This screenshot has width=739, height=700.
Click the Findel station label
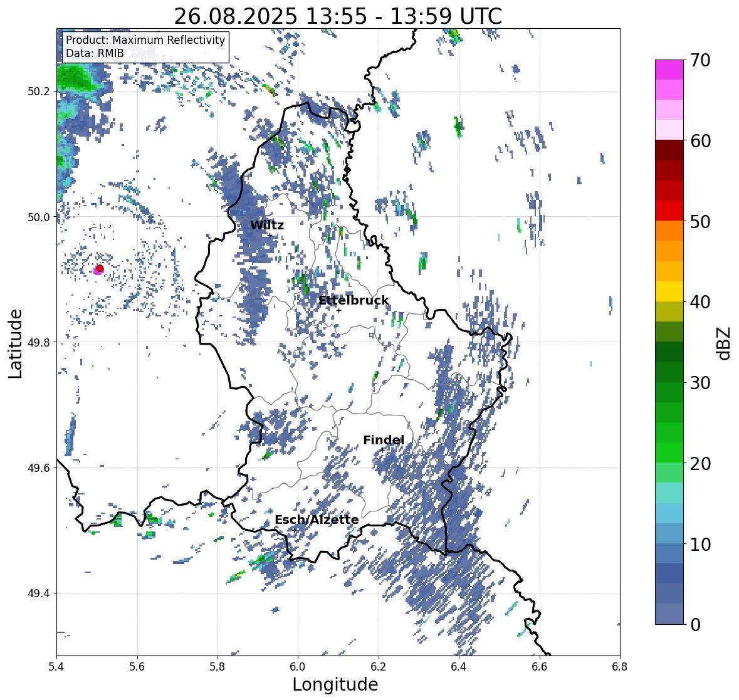[x=384, y=440]
